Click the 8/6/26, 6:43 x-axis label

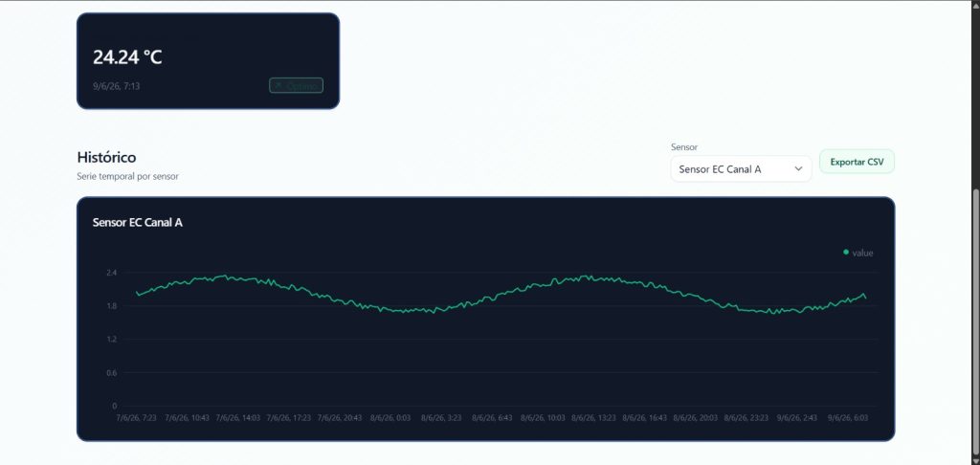pyautogui.click(x=493, y=417)
